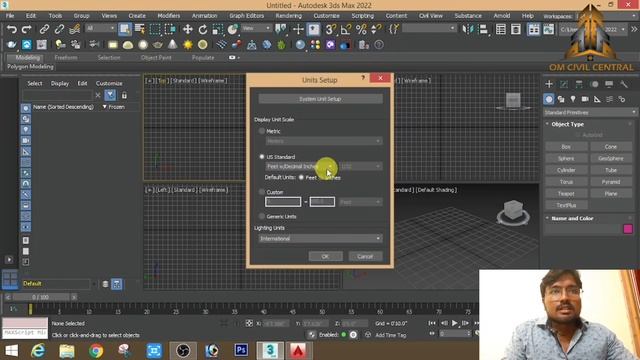Create a Sphere primitive
The image size is (640, 360).
pyautogui.click(x=566, y=158)
